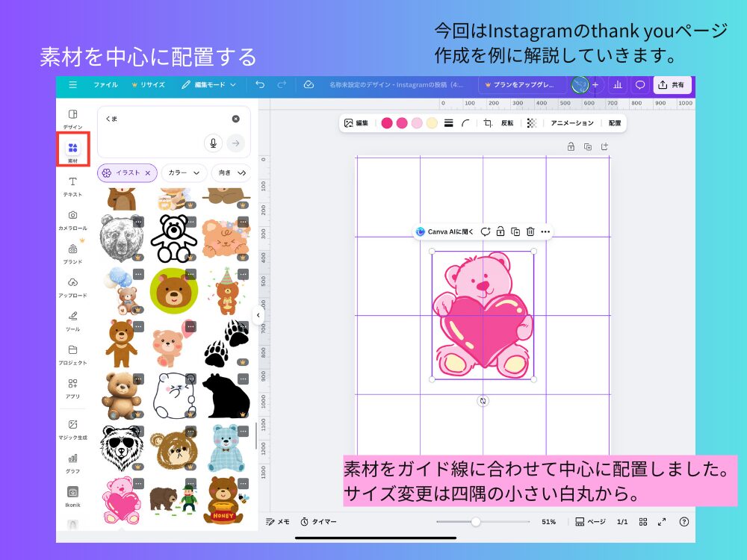
Task: Lock the selected element using the padlock icon
Action: (500, 232)
